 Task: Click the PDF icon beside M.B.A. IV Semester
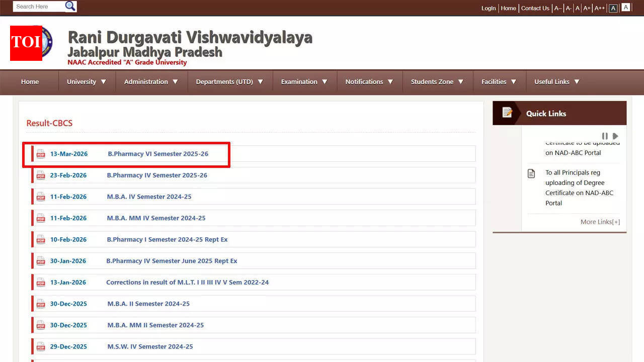pos(41,197)
